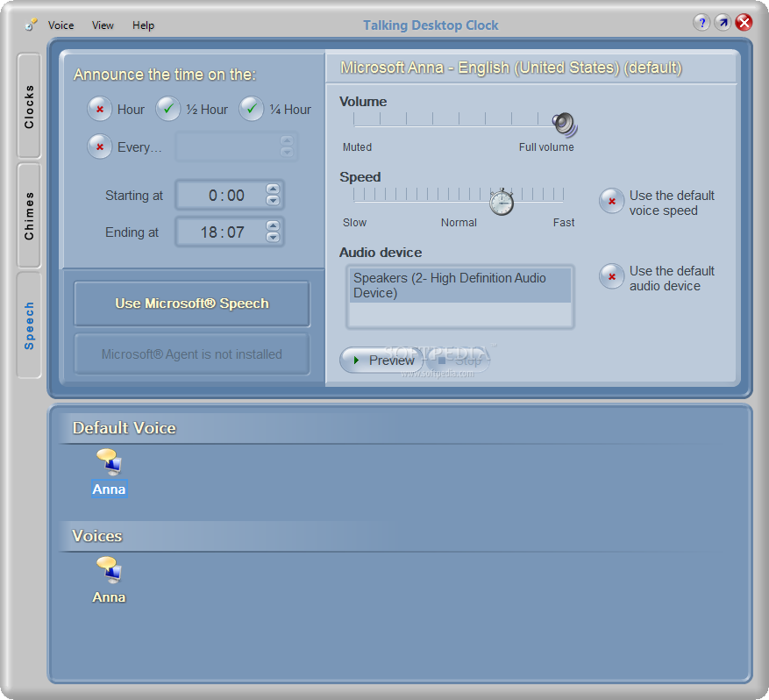Toggle the ¼ Hour announcement option
The width and height of the screenshot is (769, 700).
[x=252, y=109]
